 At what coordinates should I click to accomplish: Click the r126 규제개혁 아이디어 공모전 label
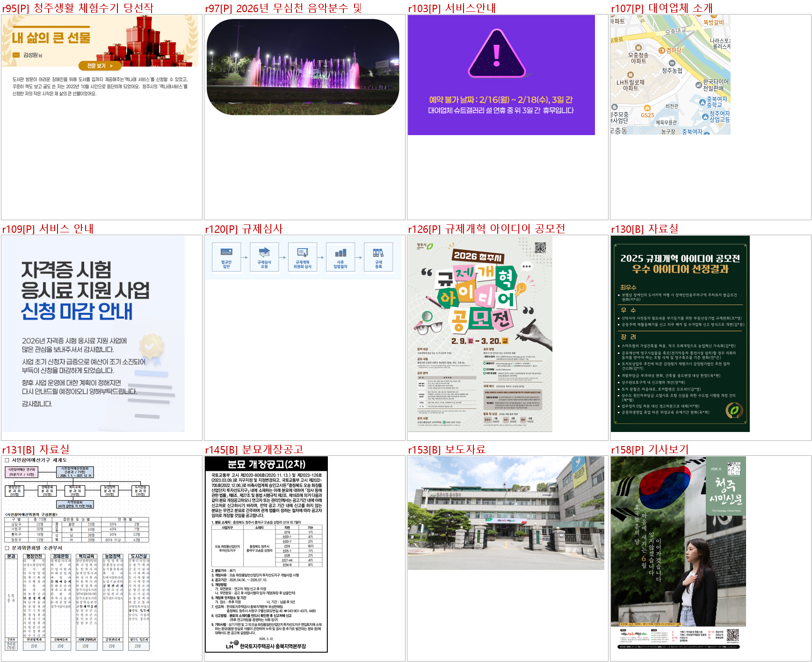click(x=486, y=229)
